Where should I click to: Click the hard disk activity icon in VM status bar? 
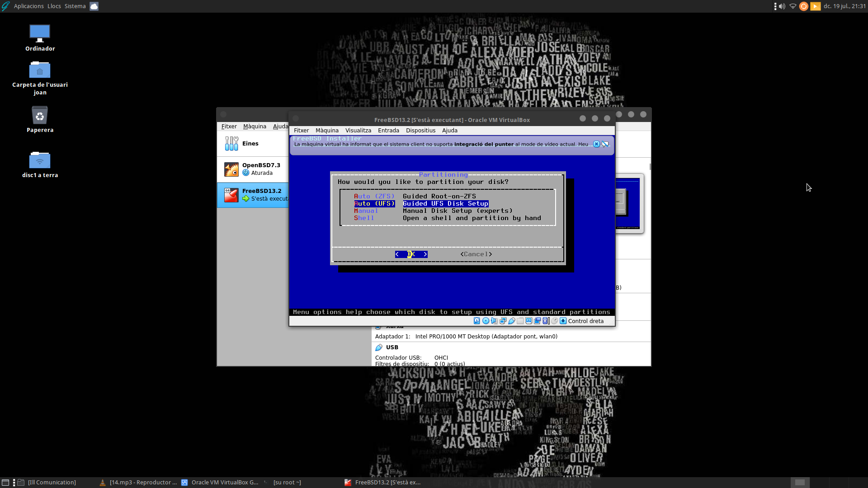click(x=476, y=321)
